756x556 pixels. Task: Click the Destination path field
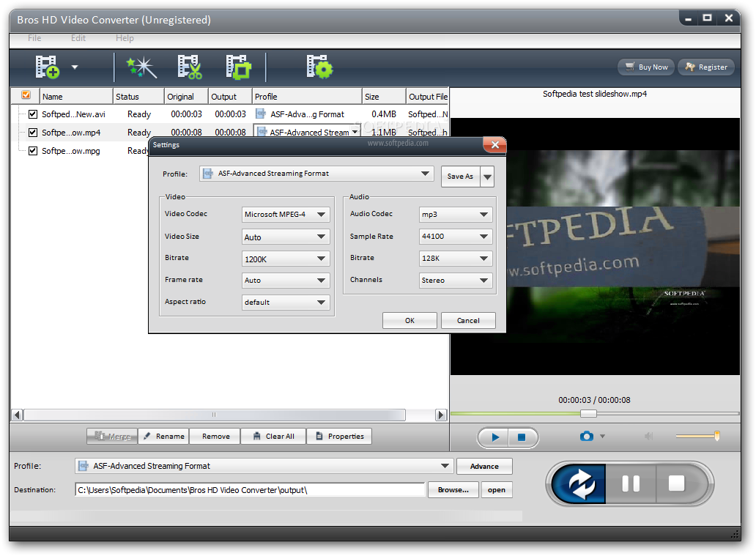[x=250, y=490]
